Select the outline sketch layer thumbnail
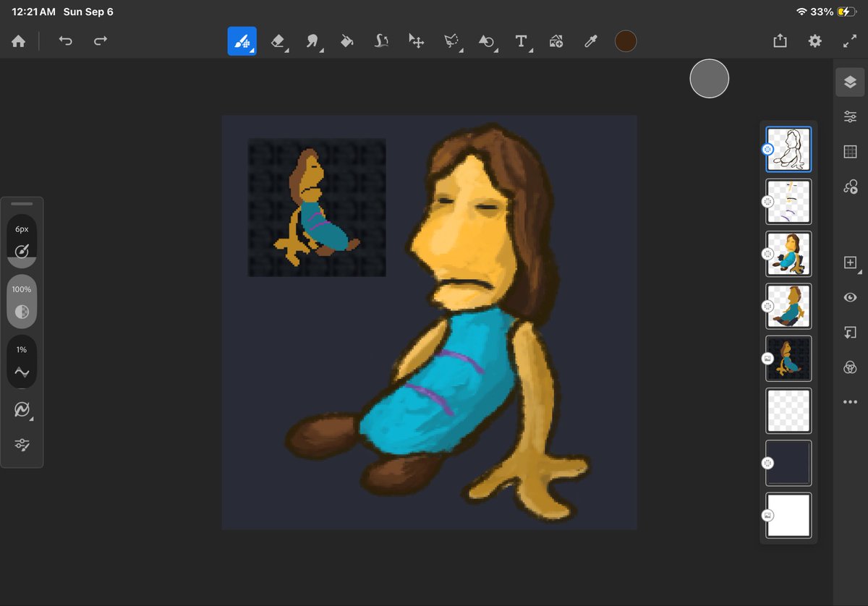 pyautogui.click(x=788, y=150)
